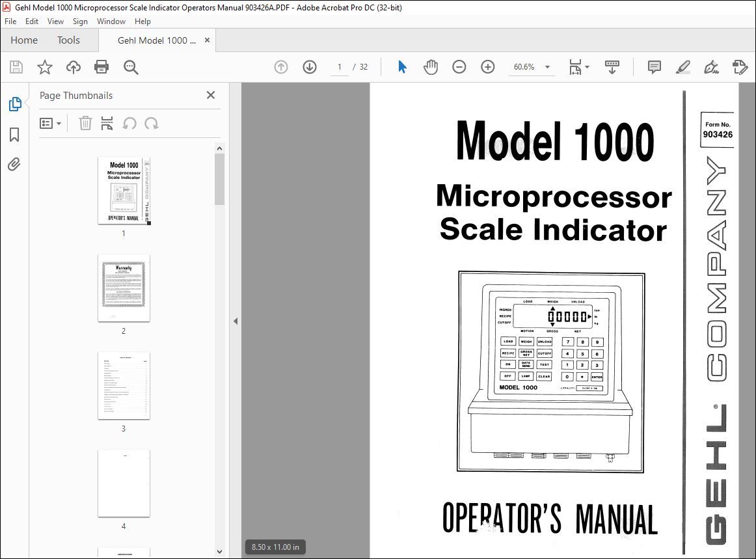Save the PDF file
Screen dimensions: 756x559
[x=16, y=66]
